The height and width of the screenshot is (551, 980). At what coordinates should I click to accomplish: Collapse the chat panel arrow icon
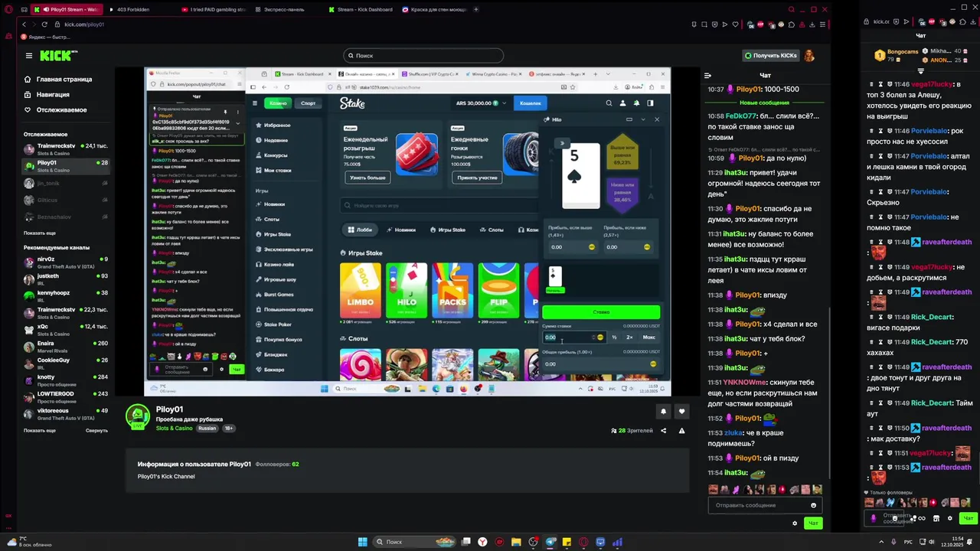click(707, 75)
